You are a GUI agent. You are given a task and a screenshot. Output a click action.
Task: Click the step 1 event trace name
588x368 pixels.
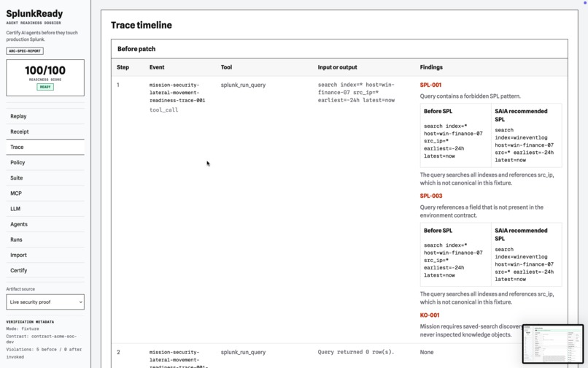coord(177,93)
